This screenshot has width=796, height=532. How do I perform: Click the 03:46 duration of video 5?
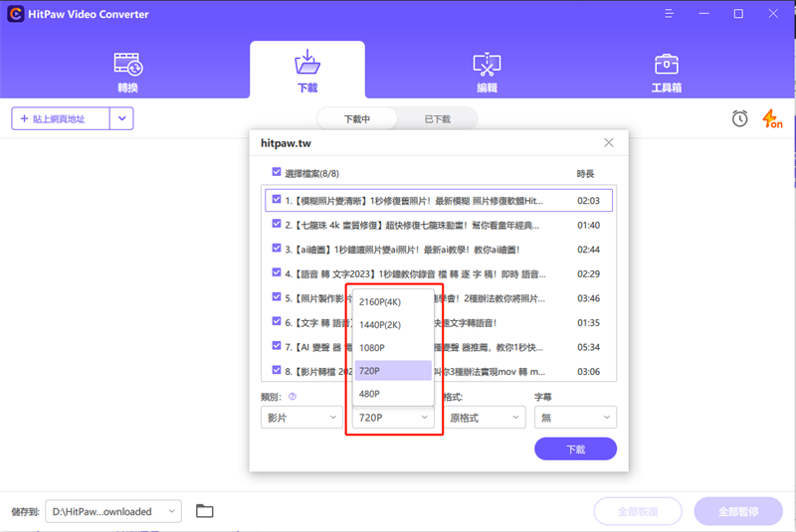(588, 298)
